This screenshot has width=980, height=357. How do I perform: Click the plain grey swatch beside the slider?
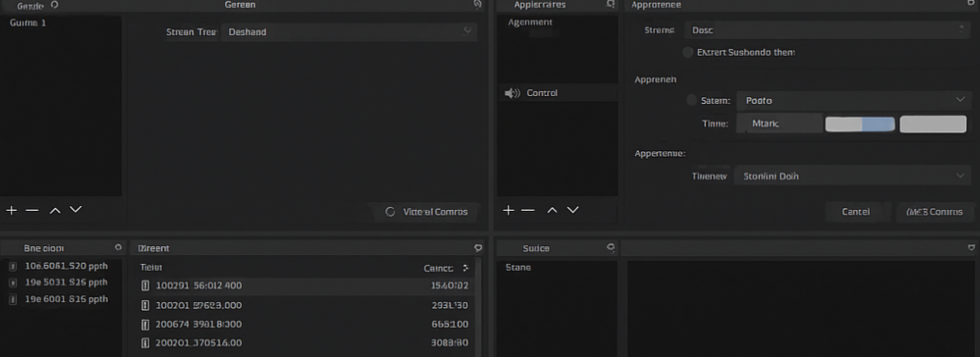(933, 124)
